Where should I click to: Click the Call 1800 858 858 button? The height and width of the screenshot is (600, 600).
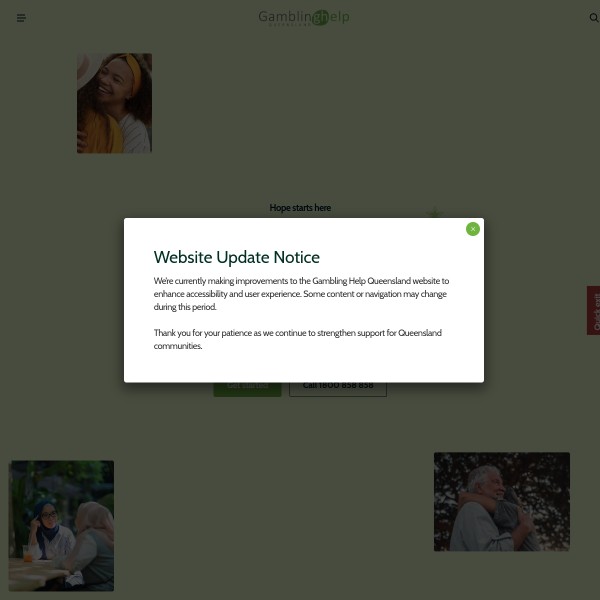pos(338,388)
